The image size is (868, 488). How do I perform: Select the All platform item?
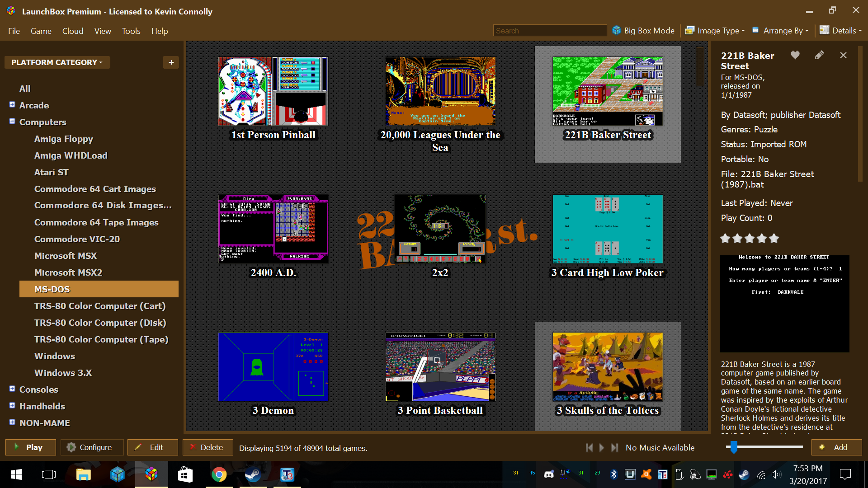25,89
